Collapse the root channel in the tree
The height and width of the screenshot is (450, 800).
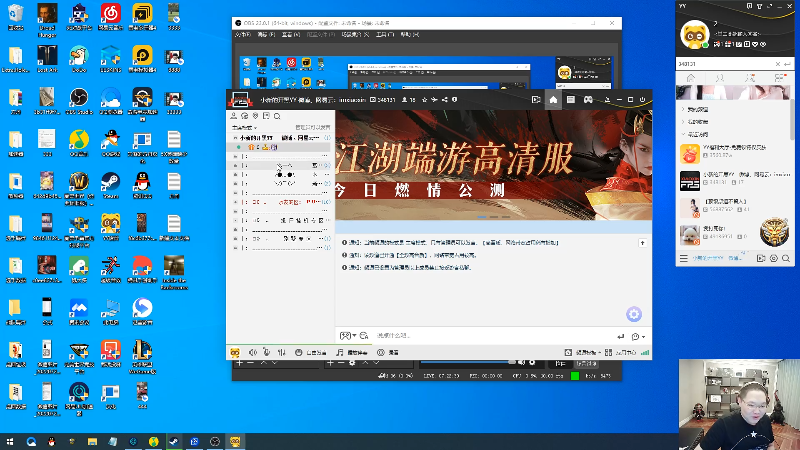[235, 138]
